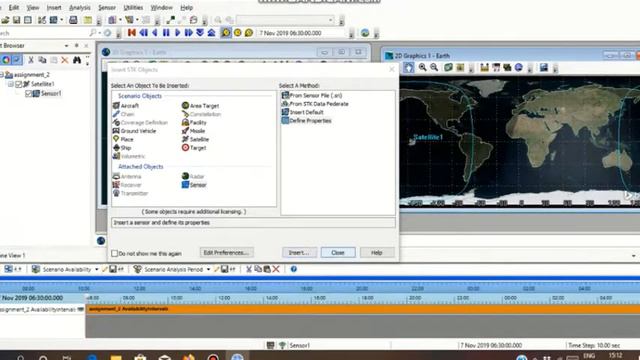Open the Analysis menu
Viewport: 640px width, 360px height.
80,7
